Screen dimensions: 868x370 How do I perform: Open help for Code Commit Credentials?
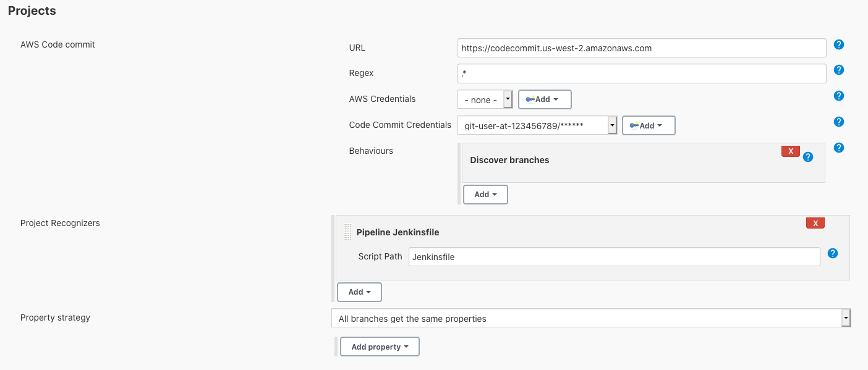[x=838, y=122]
